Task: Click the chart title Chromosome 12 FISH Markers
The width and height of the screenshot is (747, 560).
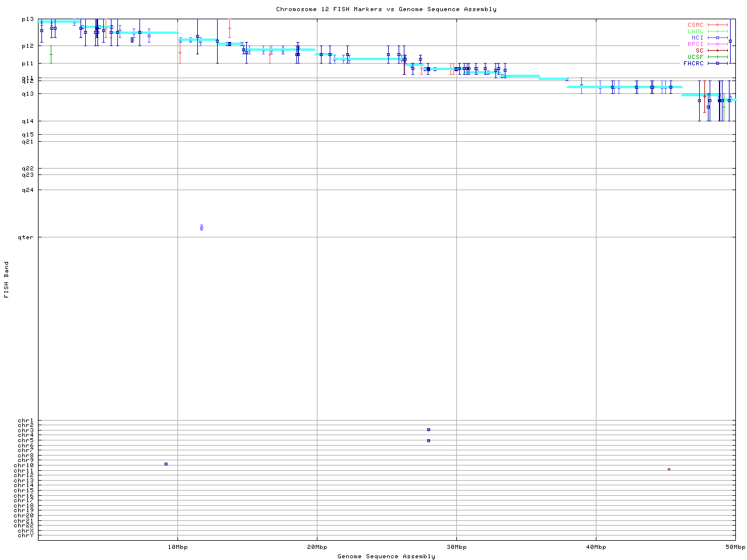Action: [386, 9]
